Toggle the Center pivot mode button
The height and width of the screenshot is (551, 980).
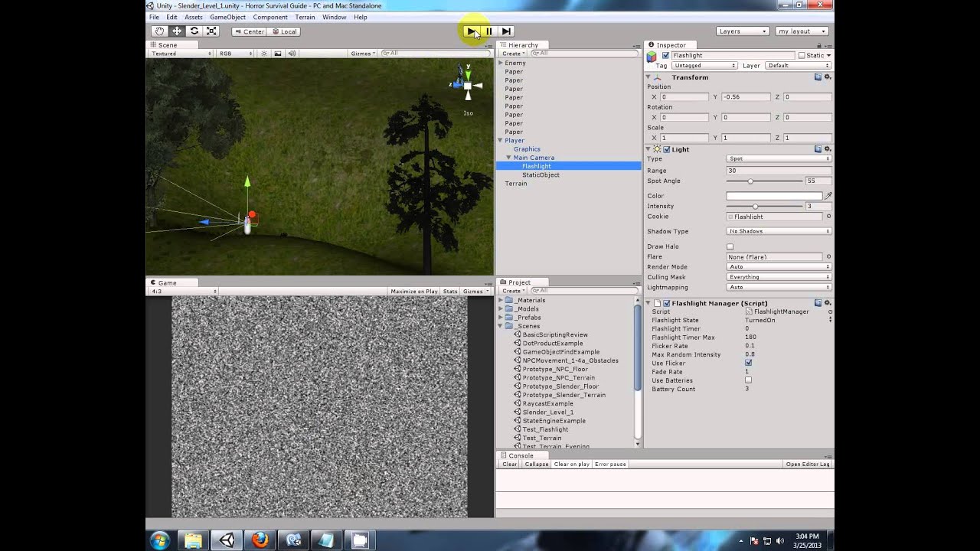(249, 31)
